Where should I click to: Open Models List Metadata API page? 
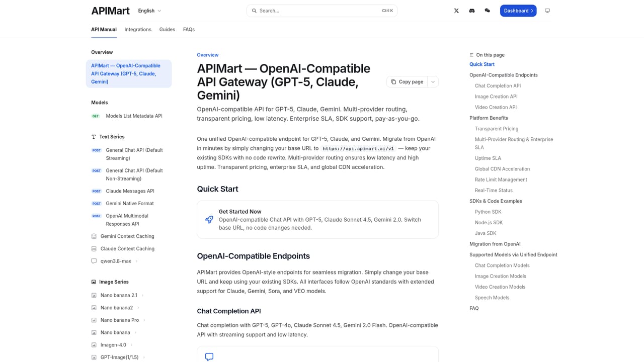tap(129, 116)
